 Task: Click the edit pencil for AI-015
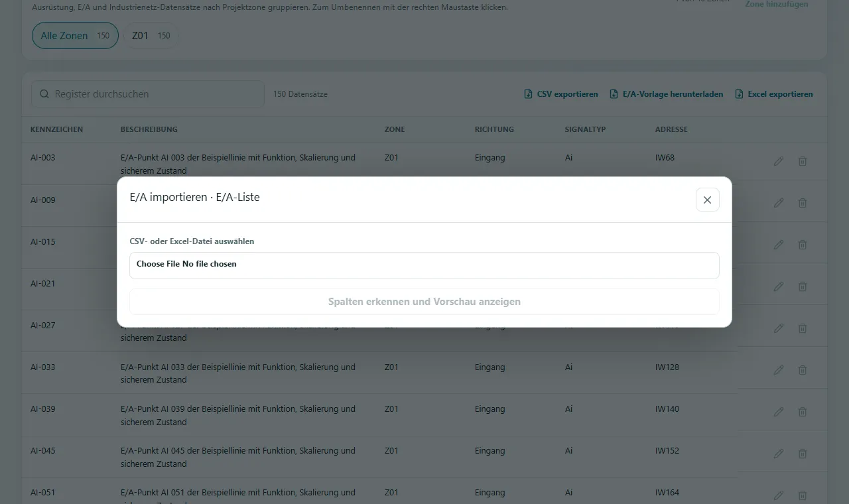(779, 245)
